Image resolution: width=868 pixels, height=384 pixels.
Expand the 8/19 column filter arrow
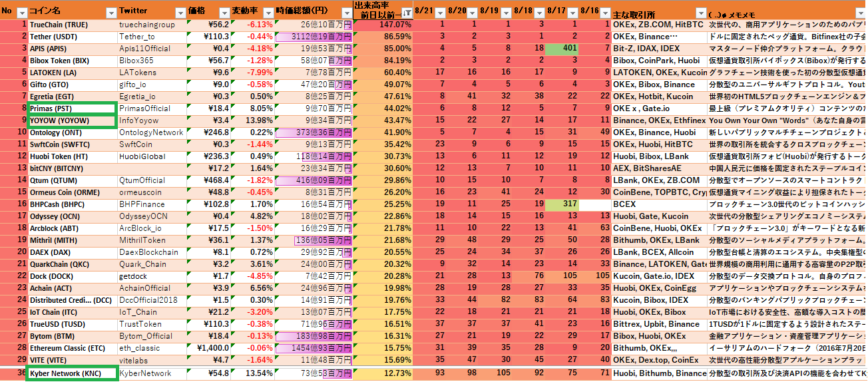pyautogui.click(x=505, y=12)
